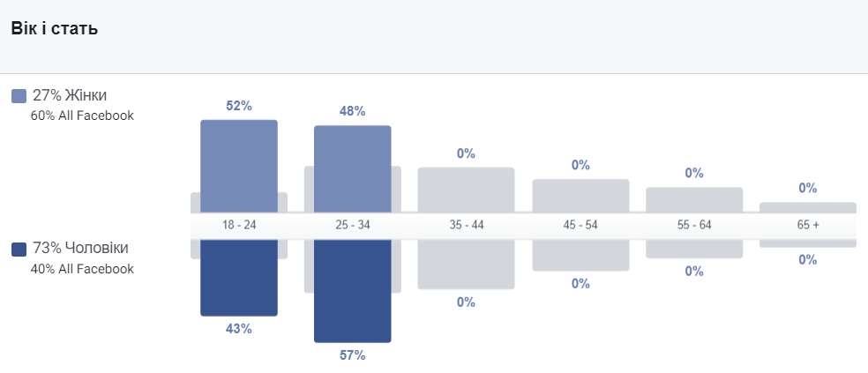The image size is (868, 373).
Task: Click the 60% All Facebook text
Action: coord(82,116)
